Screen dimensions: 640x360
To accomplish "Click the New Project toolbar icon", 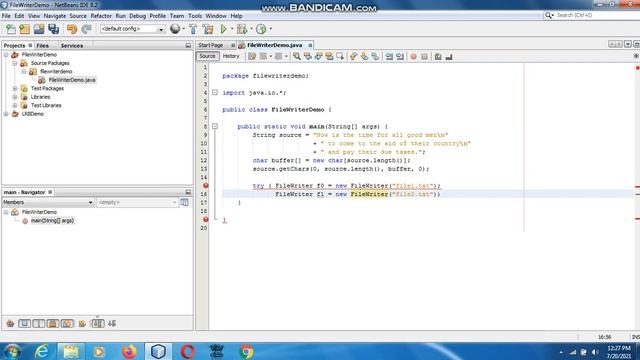I will (x=24, y=29).
